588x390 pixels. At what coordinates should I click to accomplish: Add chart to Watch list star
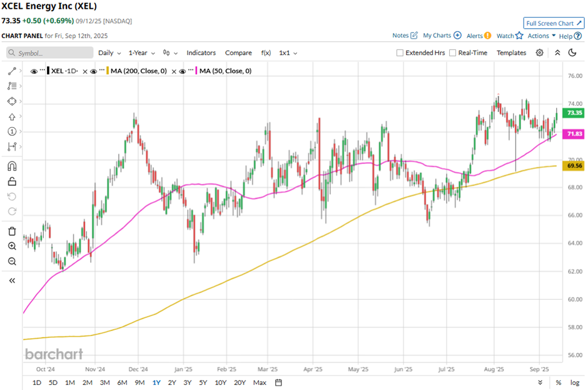point(519,36)
